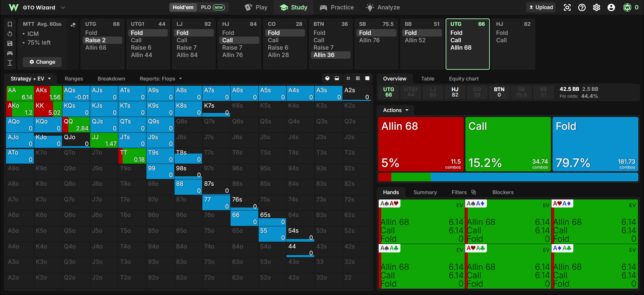Select the compact corners matrix view icon
This screenshot has width=644, height=295.
click(348, 78)
